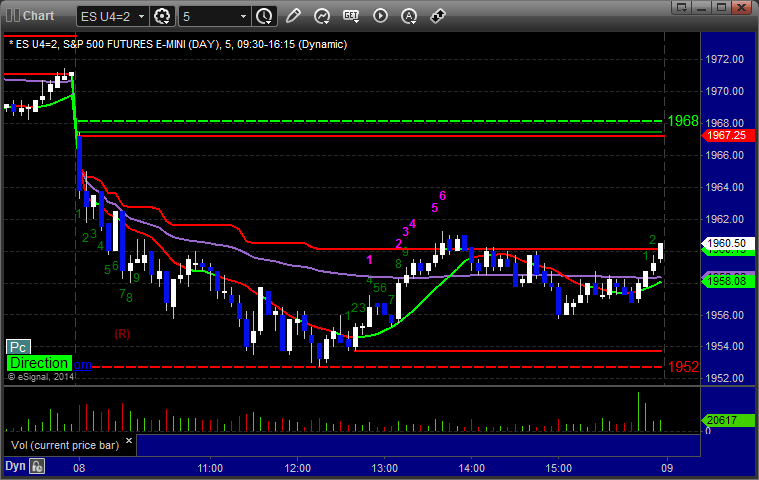Select the pencil drawing tool

pos(293,16)
